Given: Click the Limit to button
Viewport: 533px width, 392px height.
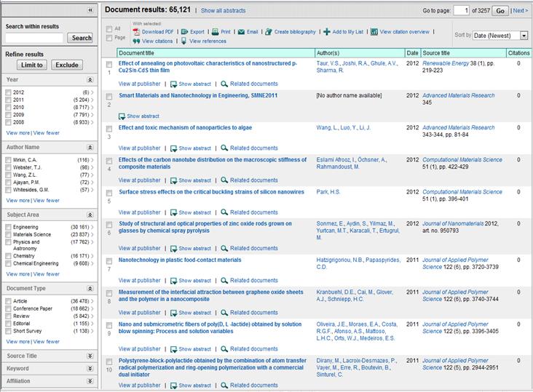Looking at the screenshot, I should point(32,65).
